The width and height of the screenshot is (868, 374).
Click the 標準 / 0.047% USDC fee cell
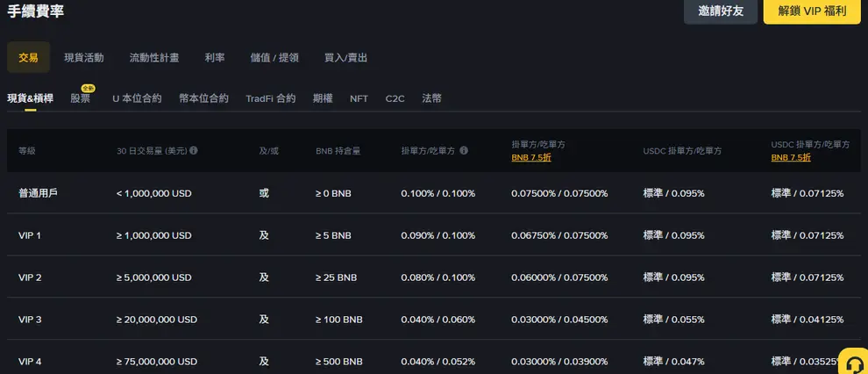click(673, 362)
